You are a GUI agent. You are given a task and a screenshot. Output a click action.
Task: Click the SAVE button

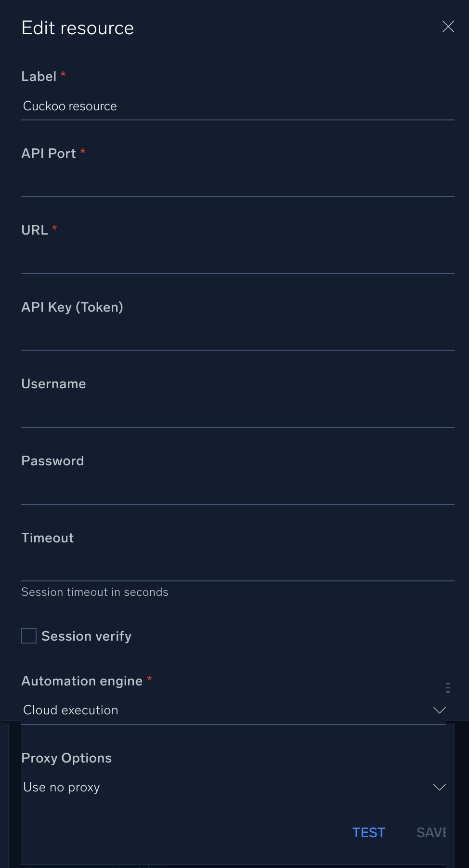pos(431,832)
